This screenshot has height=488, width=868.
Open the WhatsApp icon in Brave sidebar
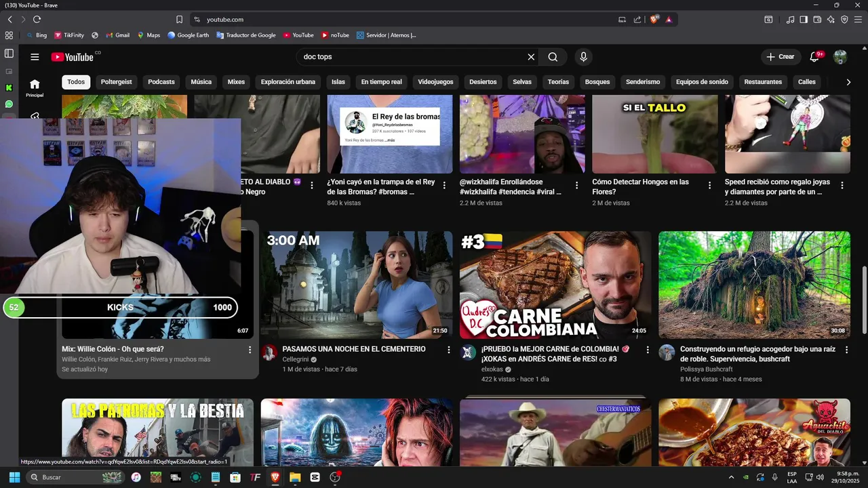(x=9, y=104)
